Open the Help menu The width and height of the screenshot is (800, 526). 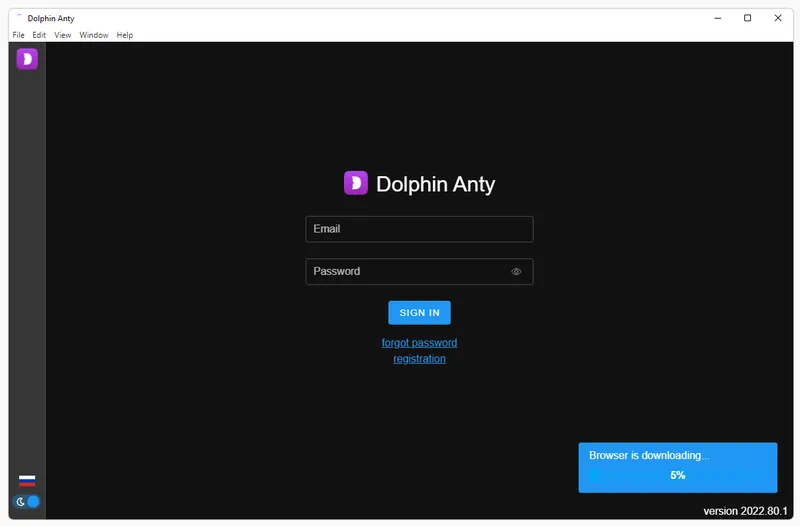click(125, 35)
